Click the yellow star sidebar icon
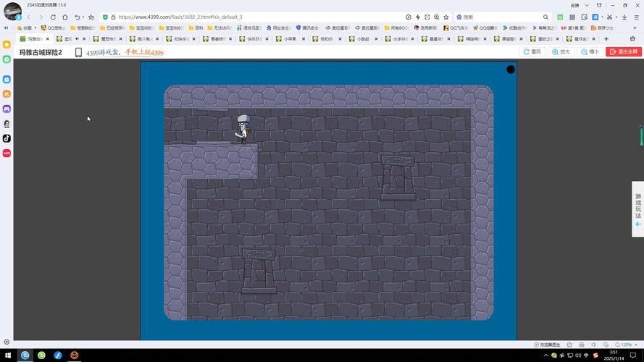Screen dimensions: 644x362 pyautogui.click(x=7, y=44)
